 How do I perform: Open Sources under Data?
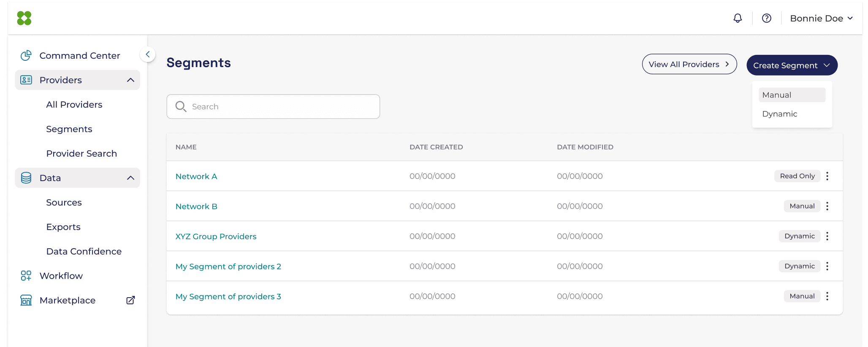(x=64, y=202)
